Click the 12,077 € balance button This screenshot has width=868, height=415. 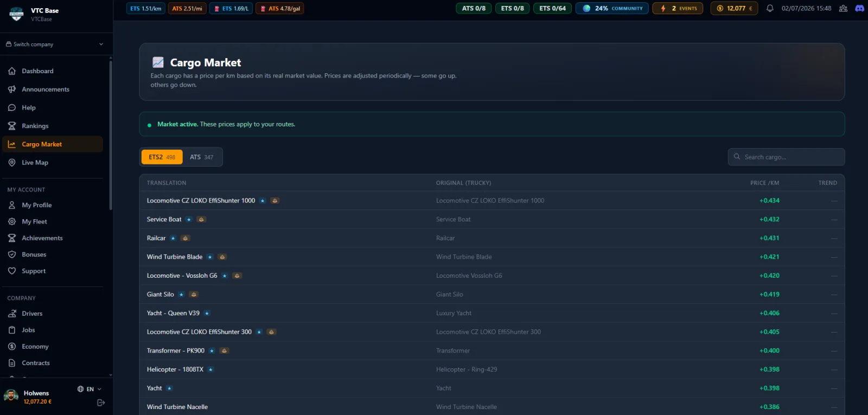tap(734, 8)
